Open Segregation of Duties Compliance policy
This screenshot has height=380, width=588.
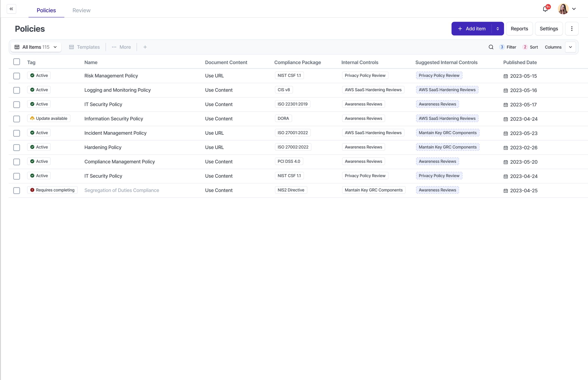(x=122, y=190)
